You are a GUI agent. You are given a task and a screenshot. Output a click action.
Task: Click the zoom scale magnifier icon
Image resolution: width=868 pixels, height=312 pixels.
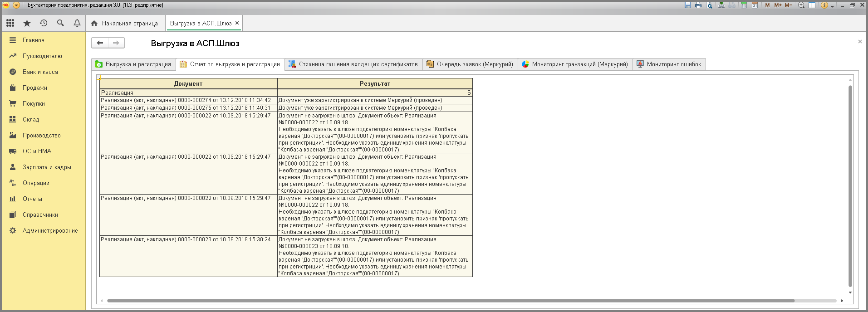(801, 5)
